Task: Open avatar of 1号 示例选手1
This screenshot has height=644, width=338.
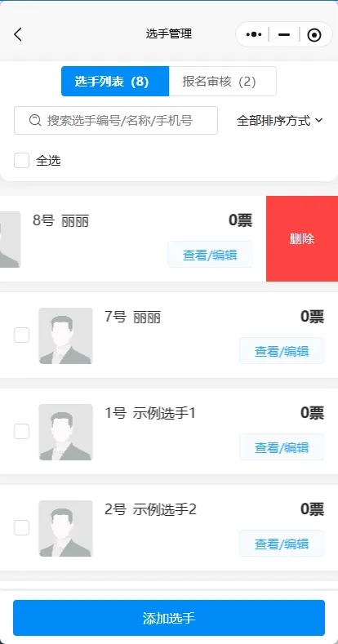Action: pos(65,432)
